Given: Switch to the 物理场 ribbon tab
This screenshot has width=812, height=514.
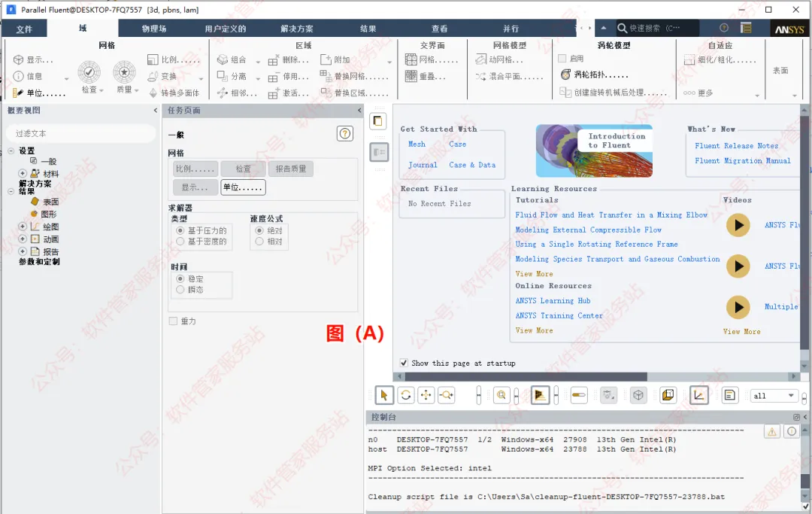Looking at the screenshot, I should click(154, 29).
